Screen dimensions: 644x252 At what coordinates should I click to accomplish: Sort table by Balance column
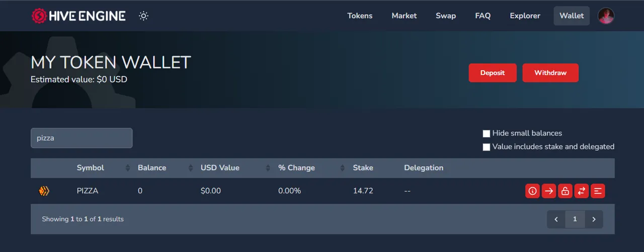click(x=165, y=168)
